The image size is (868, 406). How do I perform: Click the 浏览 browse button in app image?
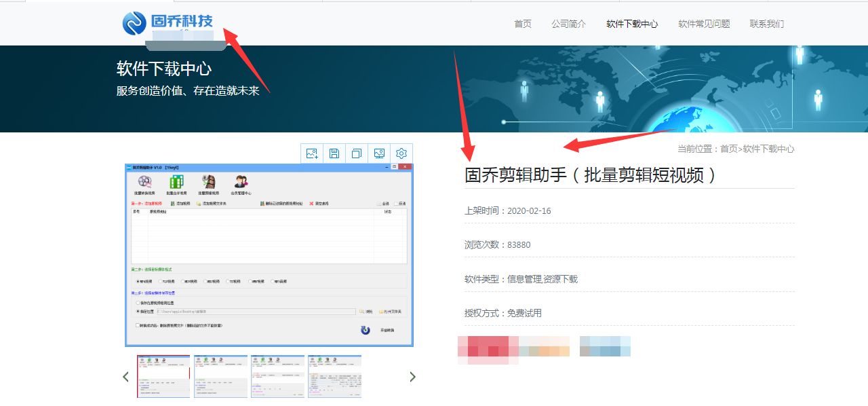(x=366, y=312)
